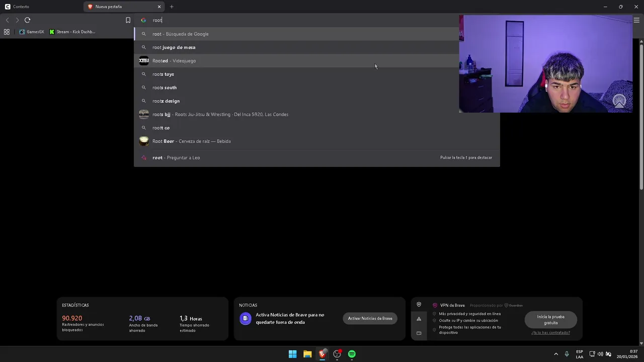Reload the current page

(27, 20)
